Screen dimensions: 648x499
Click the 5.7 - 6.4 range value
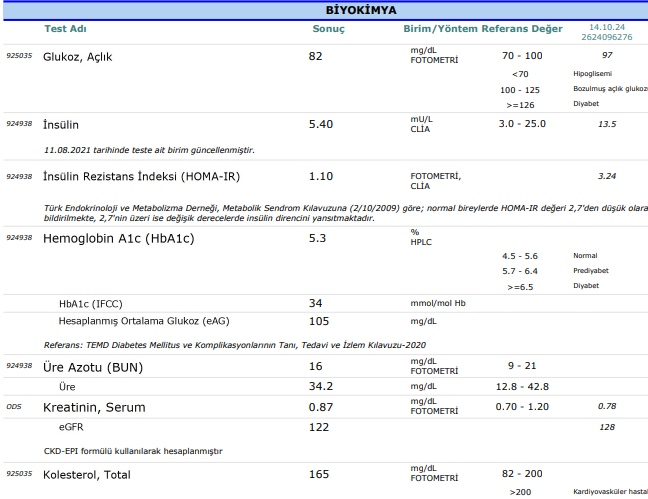[520, 271]
